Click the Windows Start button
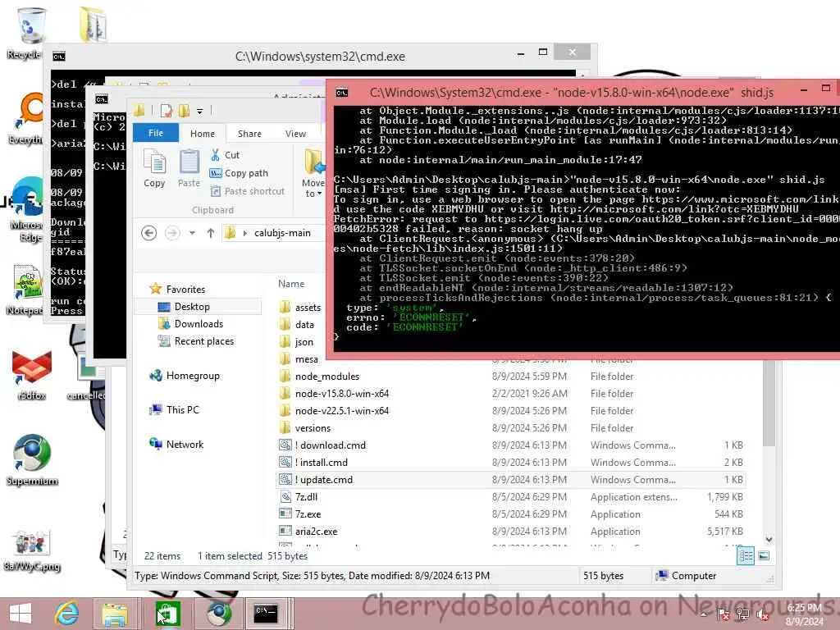 (21, 614)
